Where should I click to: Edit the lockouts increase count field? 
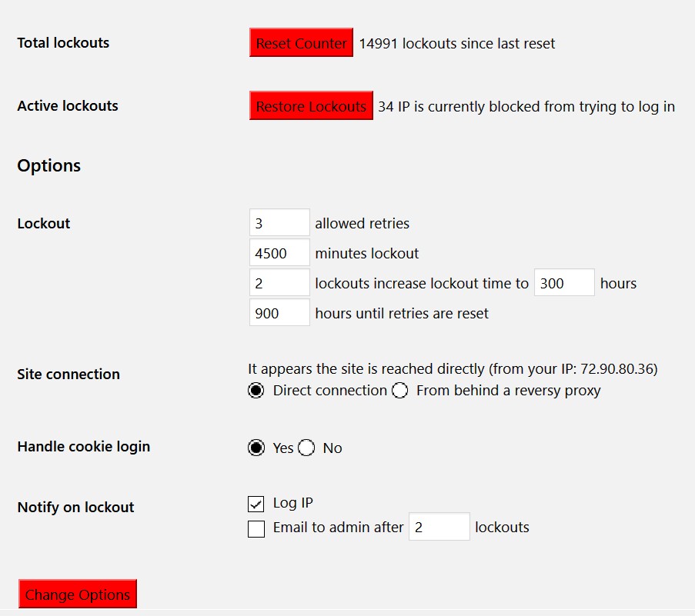(279, 283)
